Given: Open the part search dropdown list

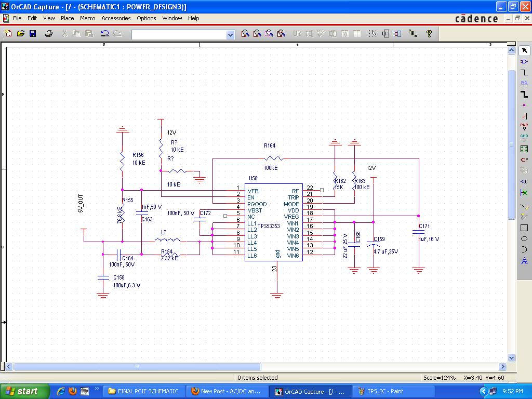Looking at the screenshot, I should [x=231, y=34].
